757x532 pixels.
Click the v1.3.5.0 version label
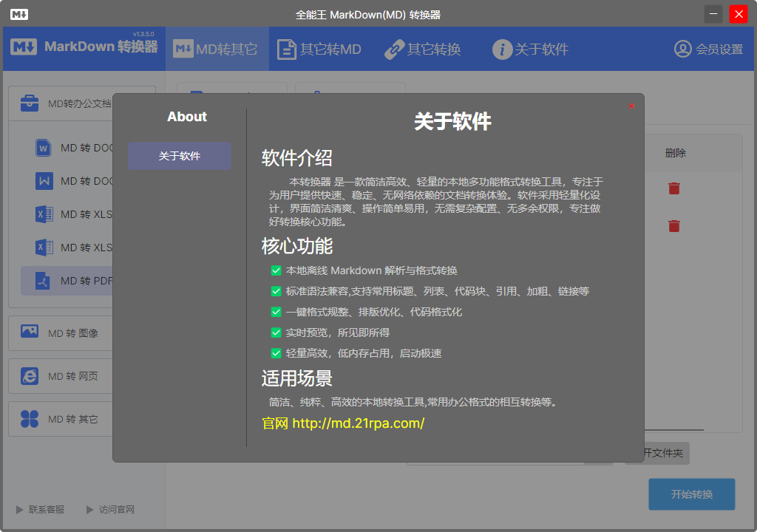tap(143, 34)
